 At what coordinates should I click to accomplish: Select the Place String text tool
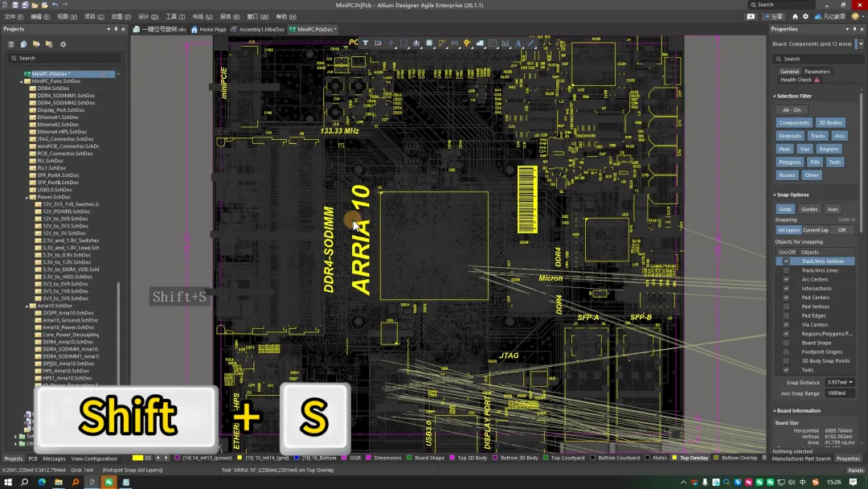coord(518,43)
